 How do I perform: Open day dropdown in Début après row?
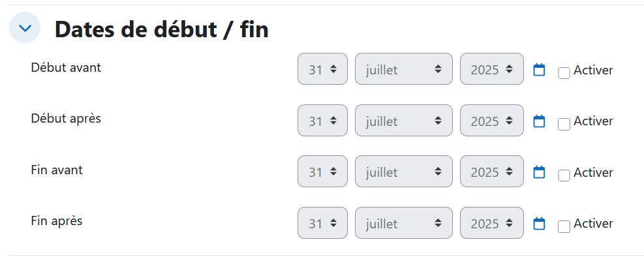(322, 120)
